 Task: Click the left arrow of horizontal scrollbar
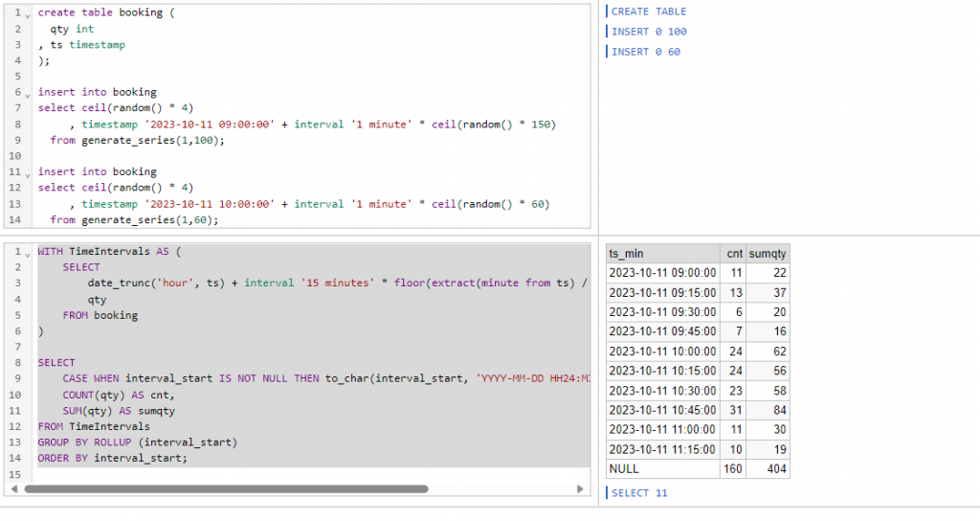[13, 489]
